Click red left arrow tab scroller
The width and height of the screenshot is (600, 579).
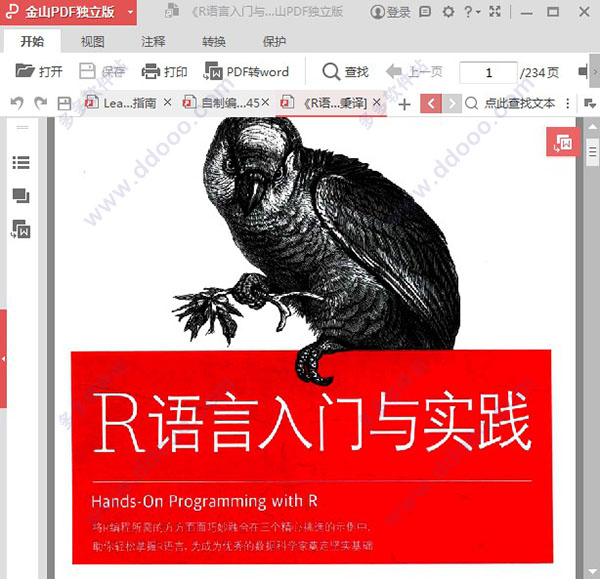tap(431, 104)
